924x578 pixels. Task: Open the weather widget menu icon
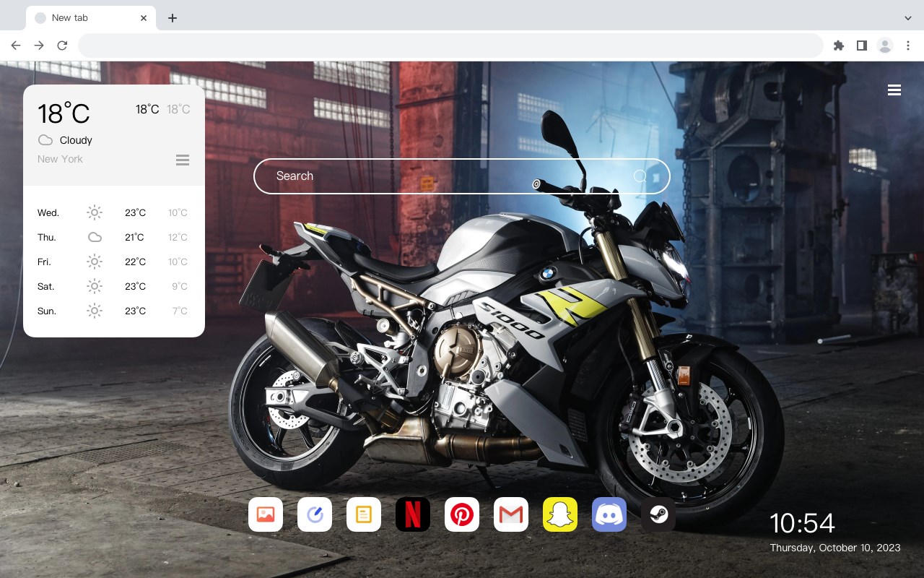[x=183, y=160]
